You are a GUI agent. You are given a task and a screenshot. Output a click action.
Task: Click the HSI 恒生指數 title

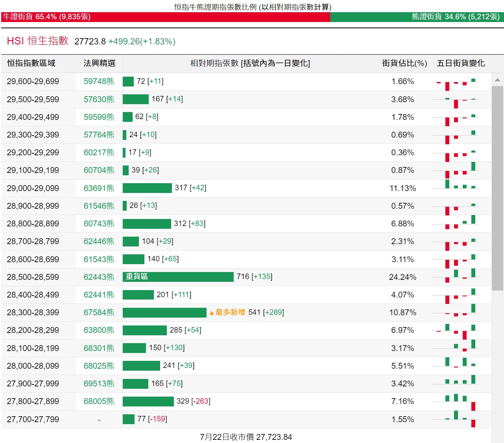38,41
